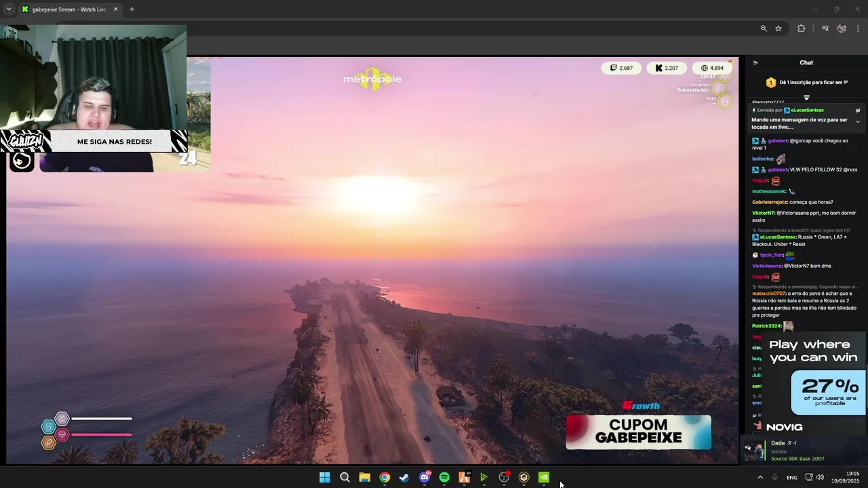This screenshot has height=488, width=868.
Task: Open the media control music icon
Action: click(825, 28)
